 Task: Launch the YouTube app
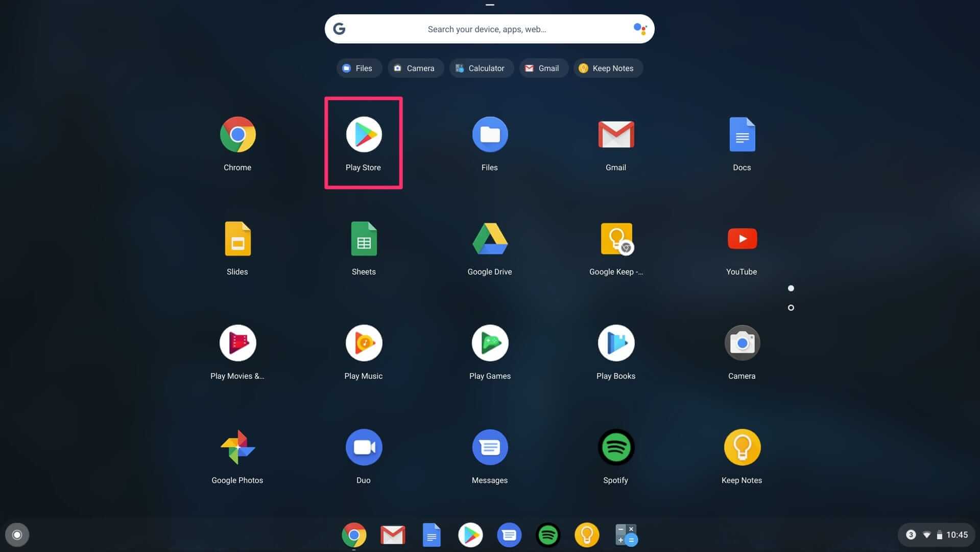[x=742, y=239]
